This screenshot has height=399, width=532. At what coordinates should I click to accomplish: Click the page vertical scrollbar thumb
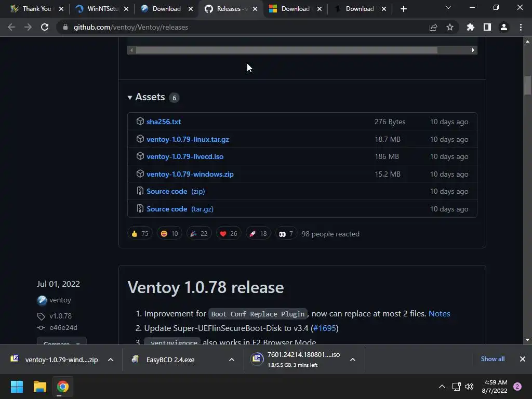[x=527, y=86]
